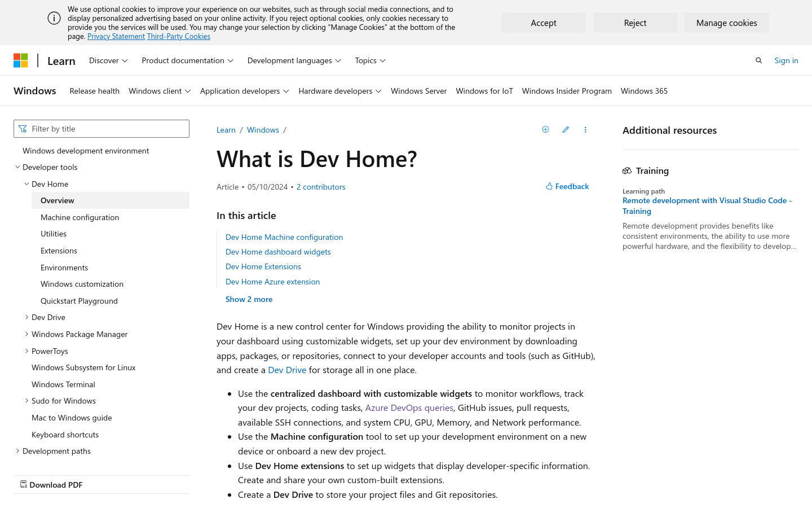Image resolution: width=812 pixels, height=508 pixels.
Task: Expand the Development paths node
Action: click(x=17, y=451)
